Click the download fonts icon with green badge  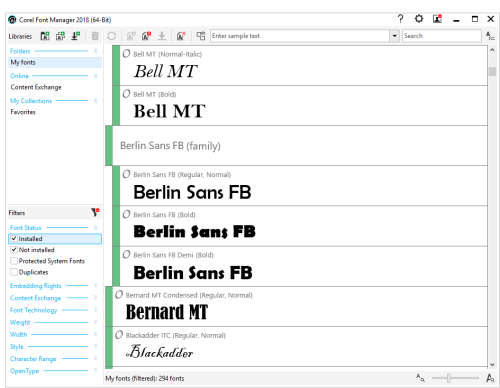point(76,36)
